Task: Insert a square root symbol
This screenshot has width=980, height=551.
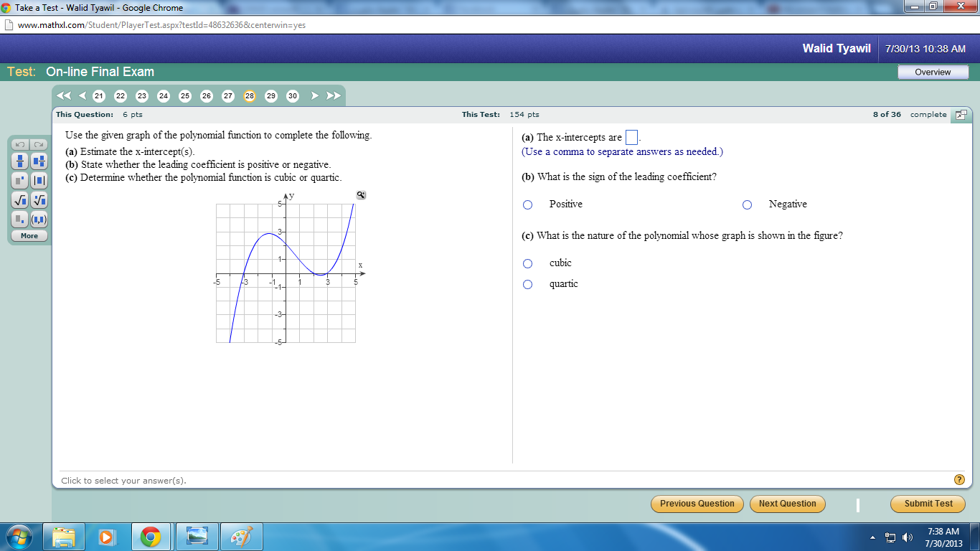Action: 19,201
